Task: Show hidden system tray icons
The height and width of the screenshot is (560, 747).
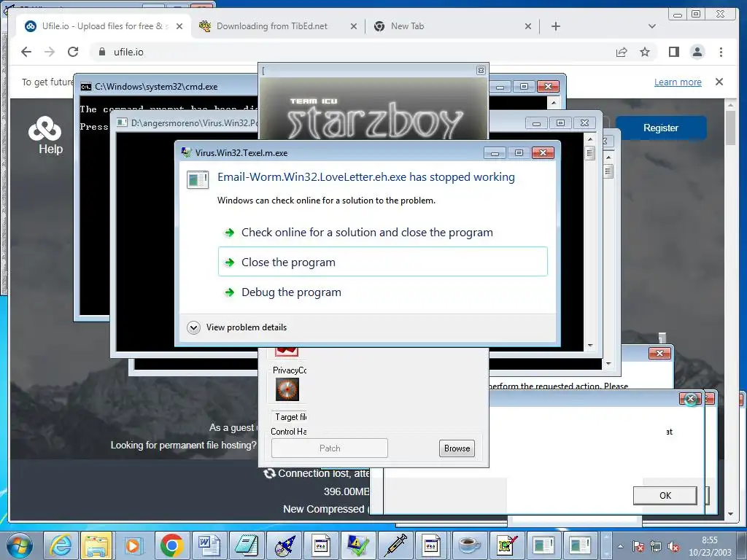Action: pyautogui.click(x=620, y=547)
